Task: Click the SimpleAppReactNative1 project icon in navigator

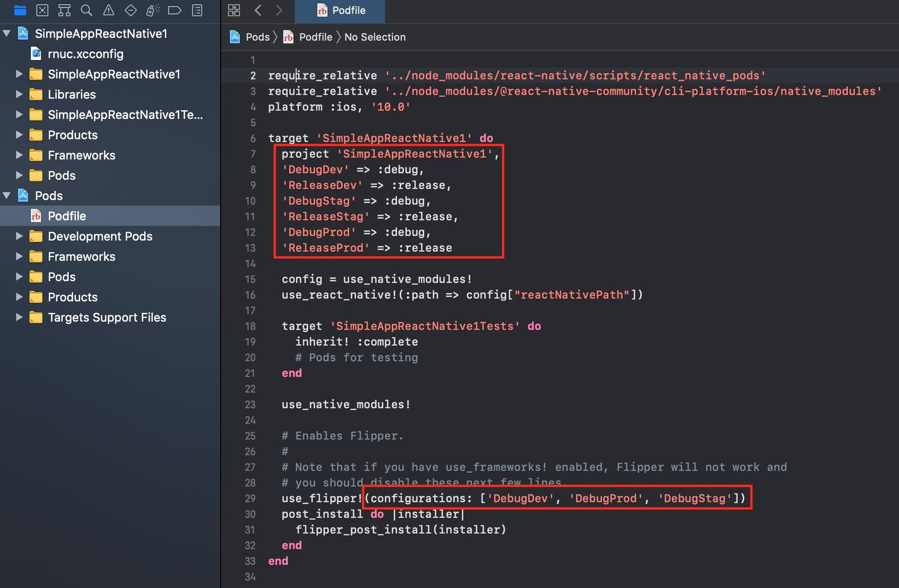Action: 23,33
